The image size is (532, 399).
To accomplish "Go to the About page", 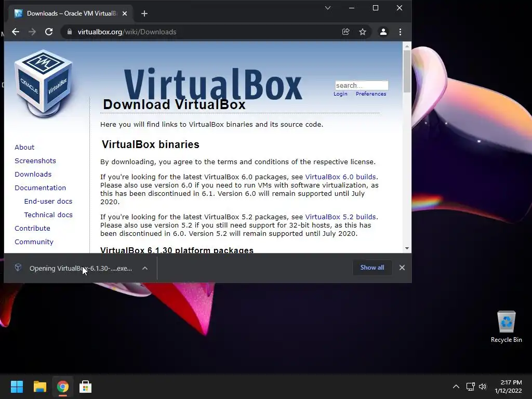I will pyautogui.click(x=24, y=147).
